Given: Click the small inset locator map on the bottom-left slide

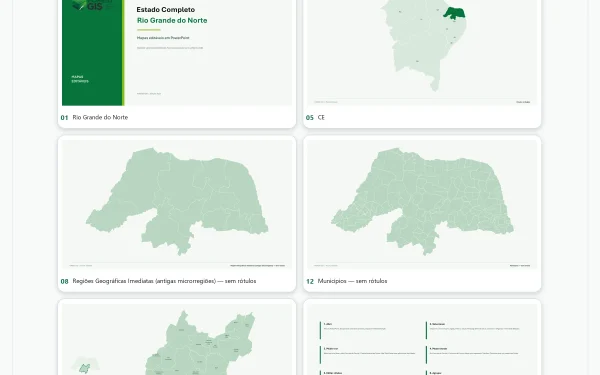Looking at the screenshot, I should (x=86, y=365).
